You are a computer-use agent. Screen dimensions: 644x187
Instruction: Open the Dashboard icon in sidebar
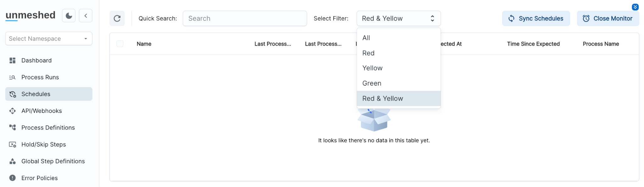[x=13, y=61]
